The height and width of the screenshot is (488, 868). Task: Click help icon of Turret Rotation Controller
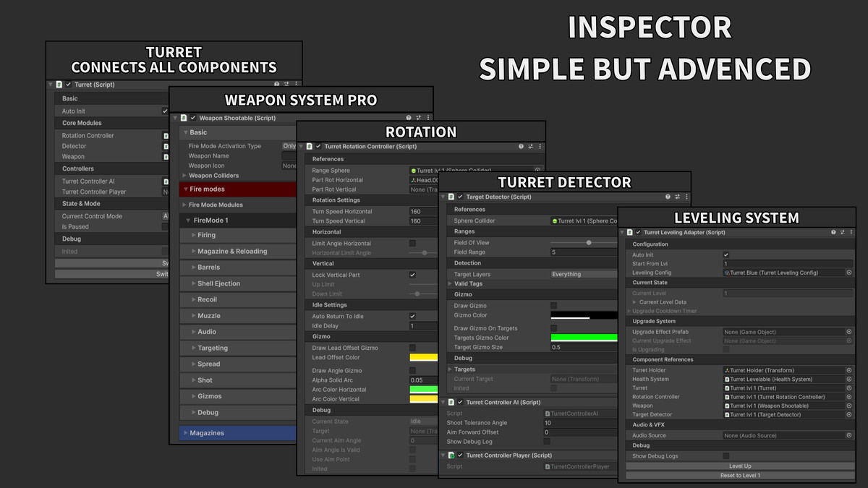521,146
